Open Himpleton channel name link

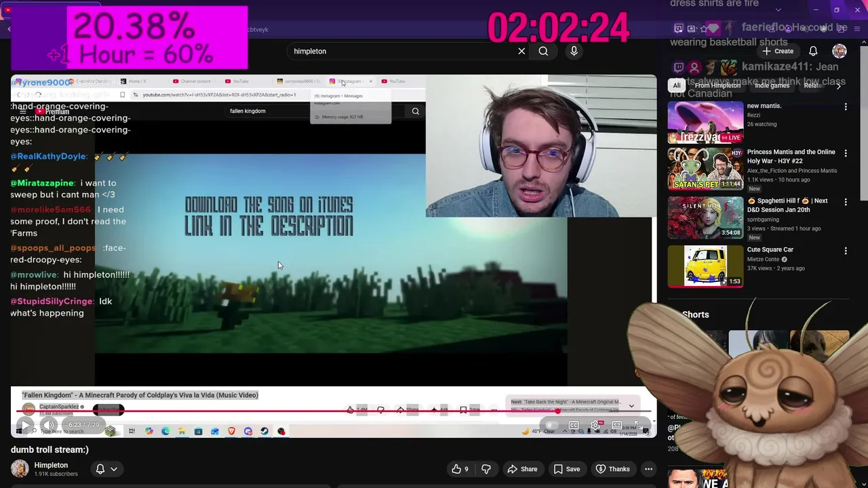[51, 465]
